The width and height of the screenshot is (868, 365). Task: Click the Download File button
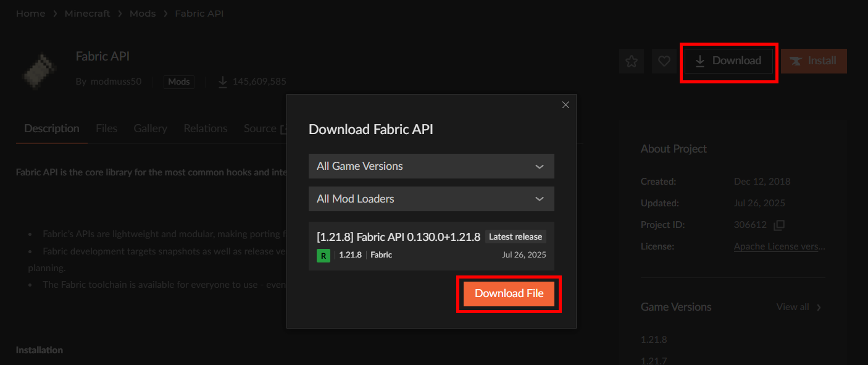click(x=509, y=293)
